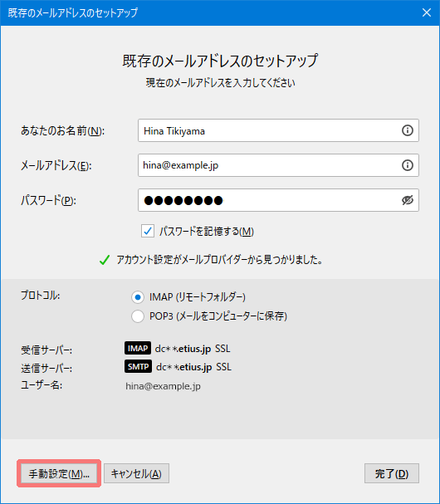Click the incoming server dc**.etius.jp text
Screen dimensions: 440x504
point(183,349)
